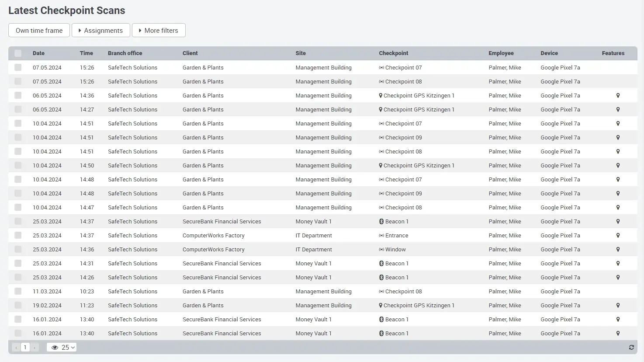Select the checkbox for the 11.03.2024 10:23 scan
The height and width of the screenshot is (362, 644).
click(18, 292)
